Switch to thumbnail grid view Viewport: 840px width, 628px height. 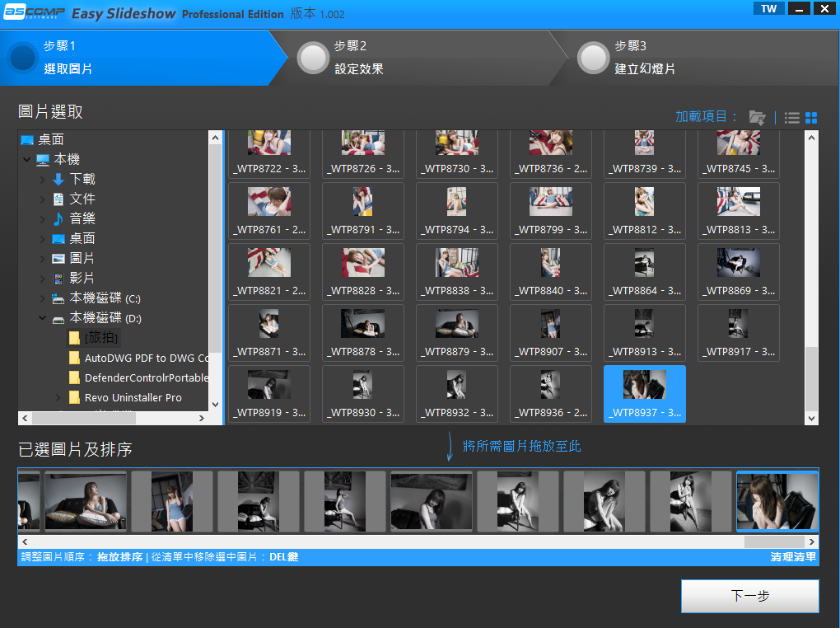811,118
